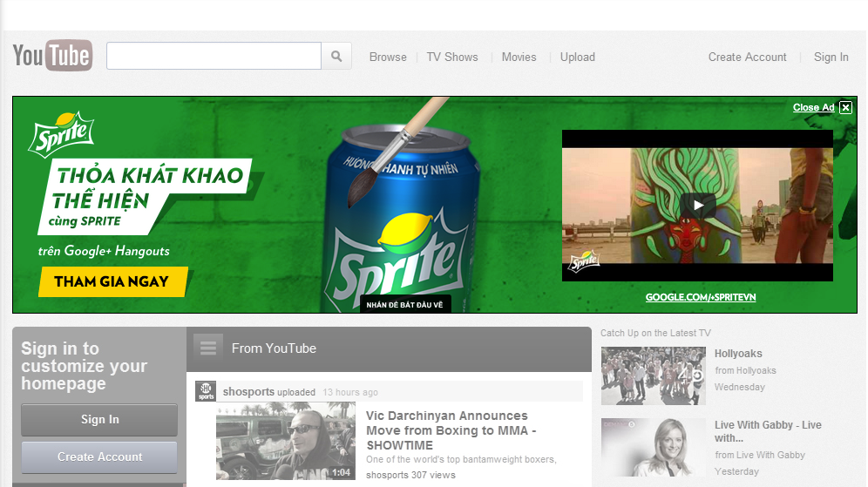Click 'Sign in to customize your homepage' heading
Screen dimensions: 868x487
click(85, 366)
